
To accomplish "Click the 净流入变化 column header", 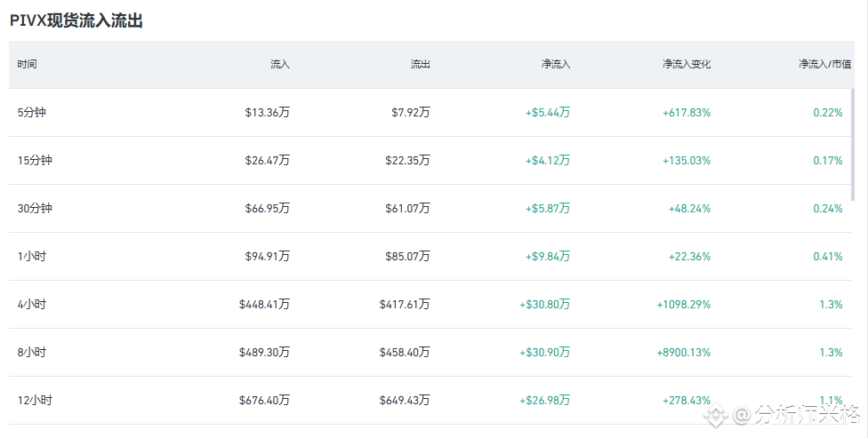I will pyautogui.click(x=687, y=65).
